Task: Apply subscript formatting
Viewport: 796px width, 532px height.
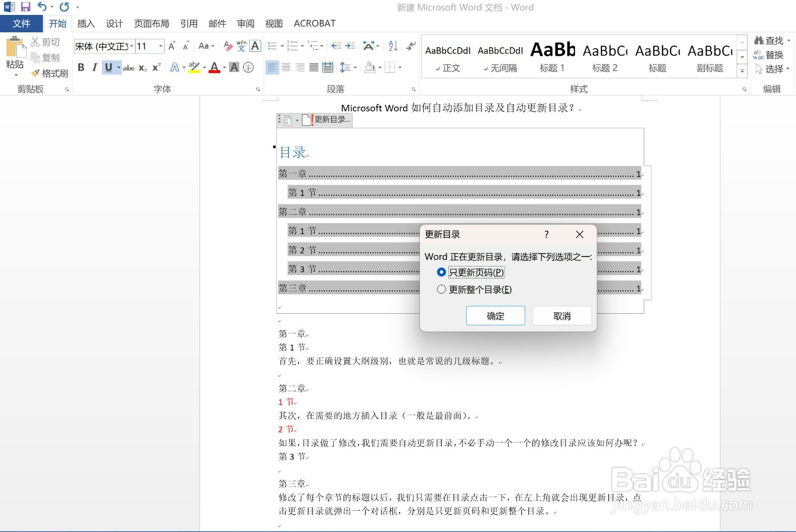Action: tap(142, 68)
